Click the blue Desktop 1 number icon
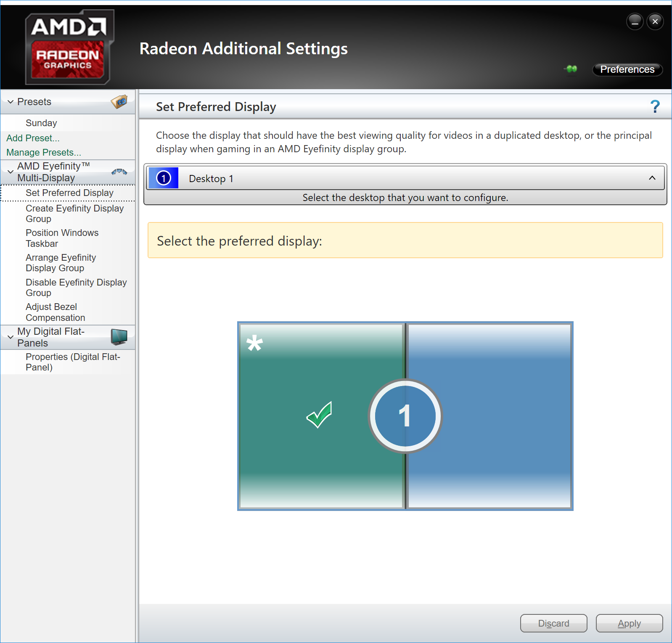This screenshot has height=643, width=672. [164, 178]
